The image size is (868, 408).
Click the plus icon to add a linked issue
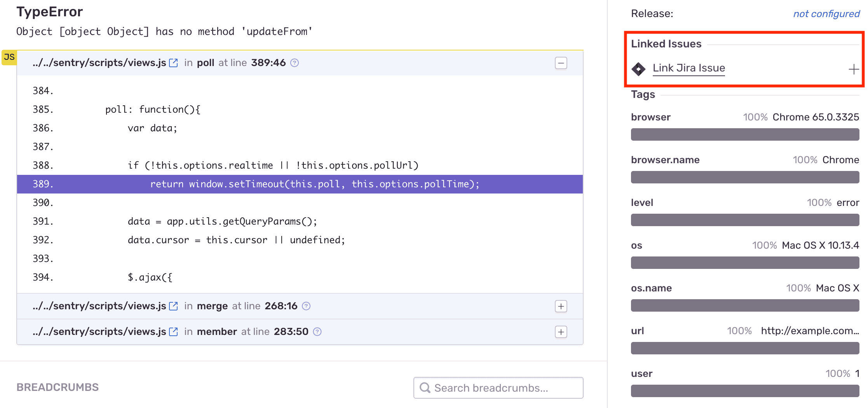(x=854, y=69)
